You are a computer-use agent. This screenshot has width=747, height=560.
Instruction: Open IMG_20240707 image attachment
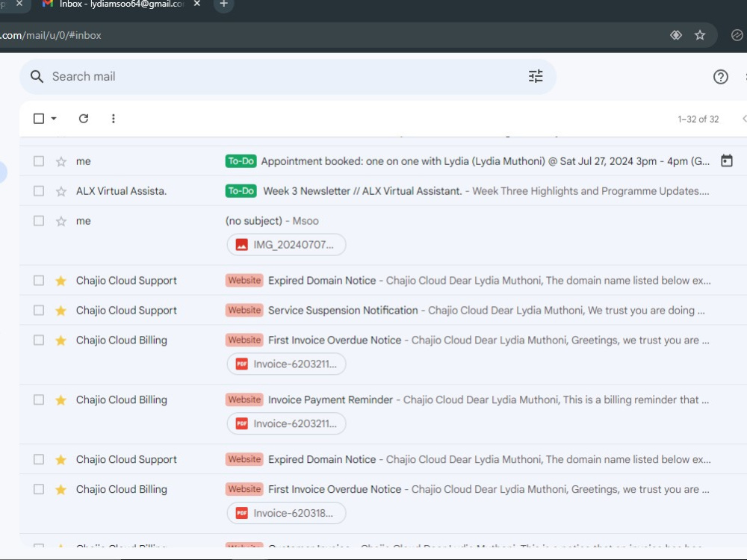tap(286, 245)
